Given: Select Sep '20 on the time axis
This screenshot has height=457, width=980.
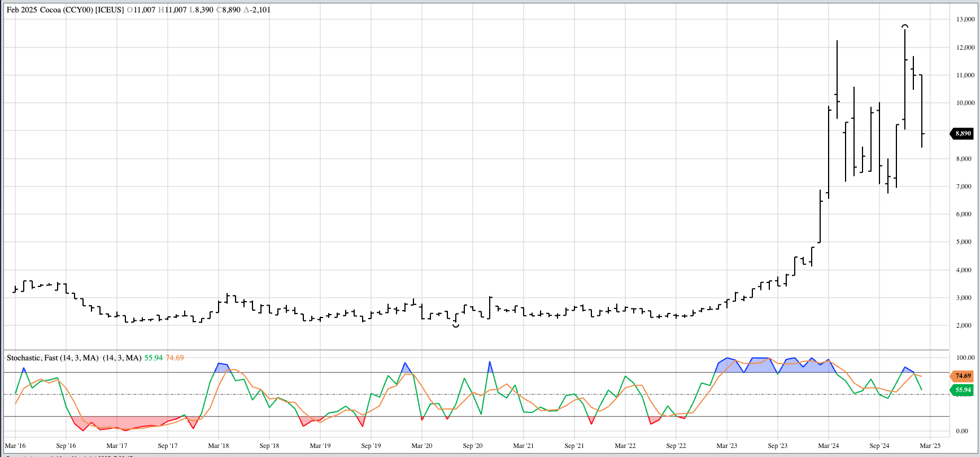Looking at the screenshot, I should pyautogui.click(x=472, y=446).
